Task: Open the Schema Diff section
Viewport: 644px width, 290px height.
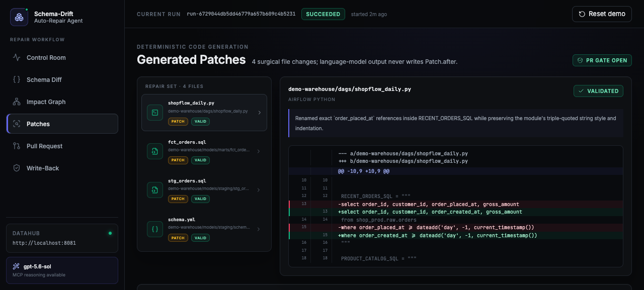Action: pyautogui.click(x=62, y=79)
